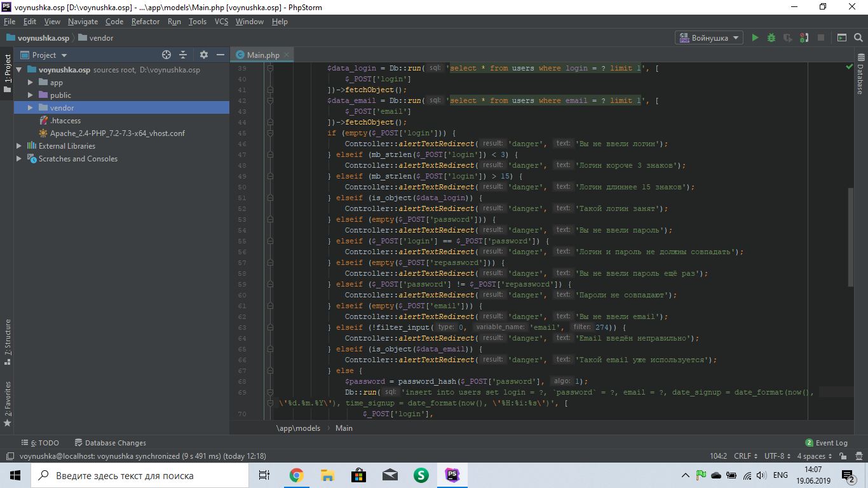This screenshot has height=488, width=868.
Task: Open the File menu
Action: coord(10,22)
